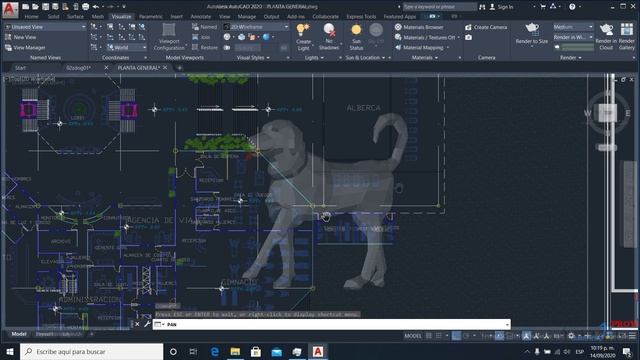The width and height of the screenshot is (640, 360).
Task: Open the Render in Window dropdown
Action: pos(573,37)
